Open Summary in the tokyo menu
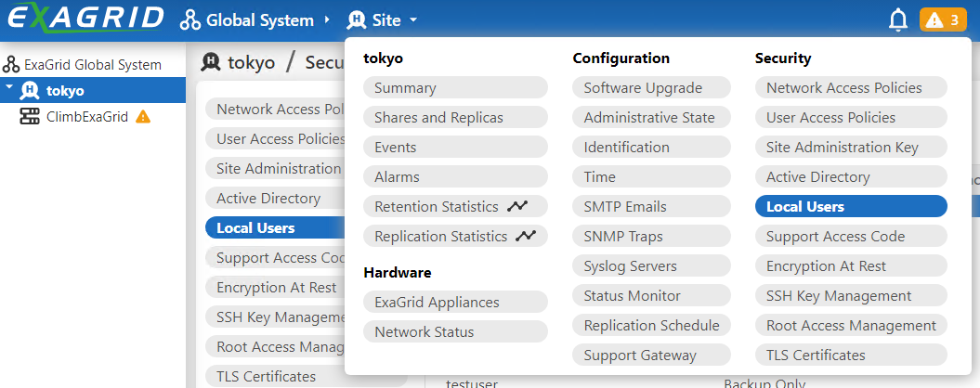Viewport: 980px width, 388px height. click(455, 87)
